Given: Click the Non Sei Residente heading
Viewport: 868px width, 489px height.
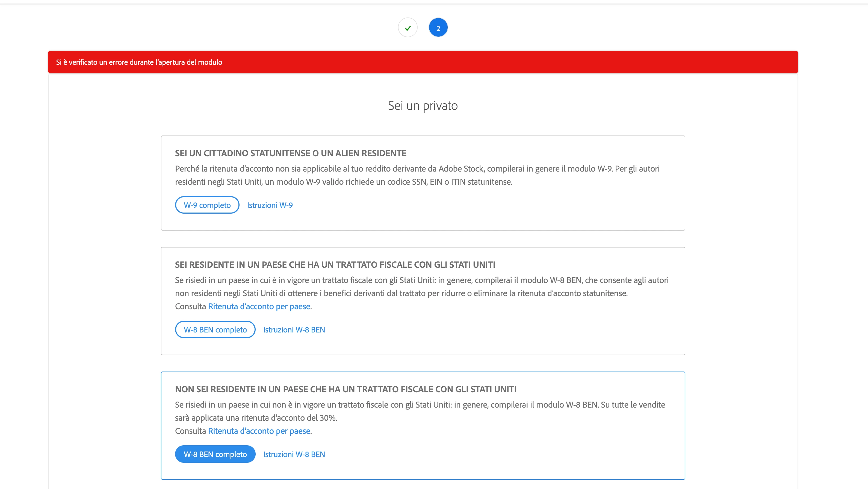Looking at the screenshot, I should point(346,389).
